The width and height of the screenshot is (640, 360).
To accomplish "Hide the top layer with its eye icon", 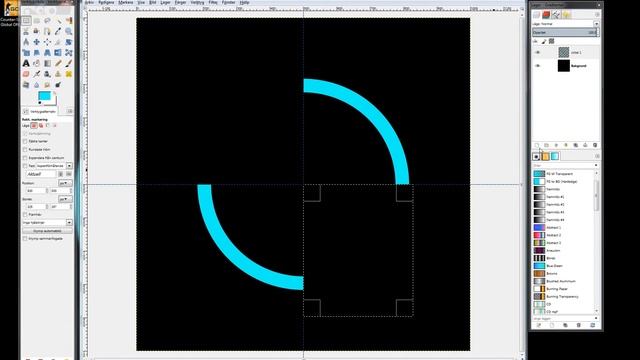I will 538,52.
